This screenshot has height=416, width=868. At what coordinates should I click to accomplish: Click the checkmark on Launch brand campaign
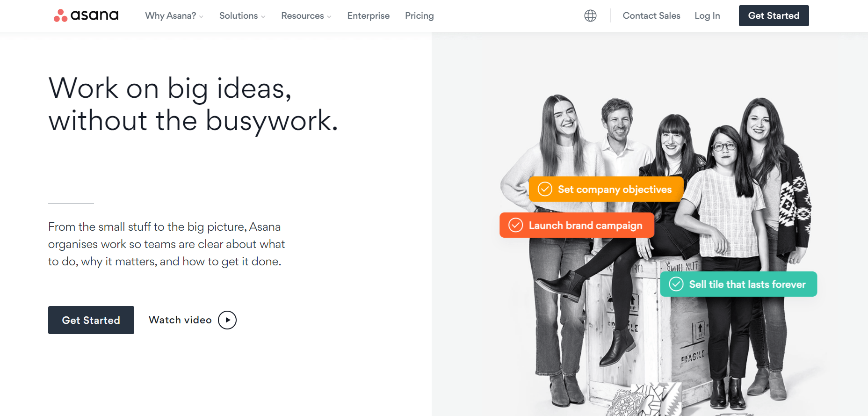click(x=515, y=225)
